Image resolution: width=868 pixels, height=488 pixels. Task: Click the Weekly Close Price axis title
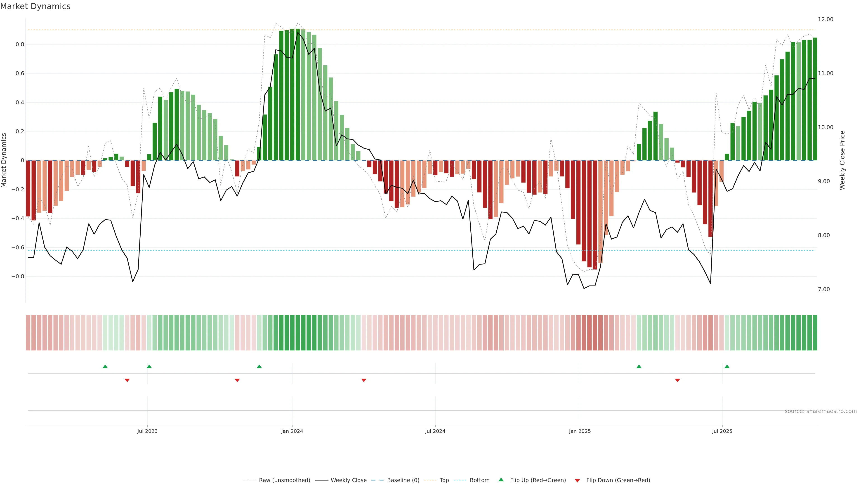[842, 160]
